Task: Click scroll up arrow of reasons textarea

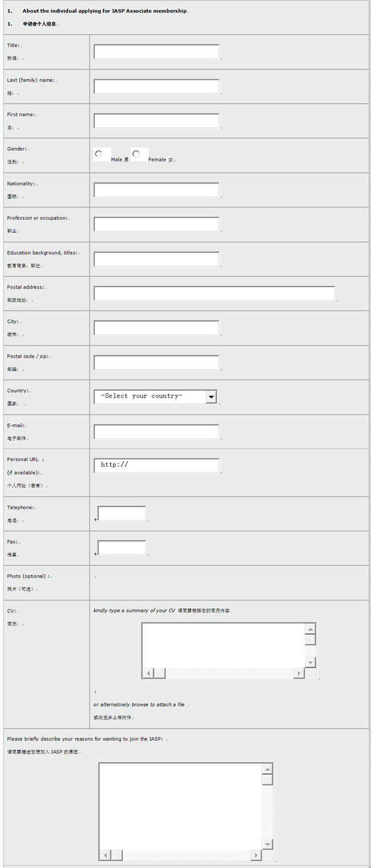Action: pos(267,769)
